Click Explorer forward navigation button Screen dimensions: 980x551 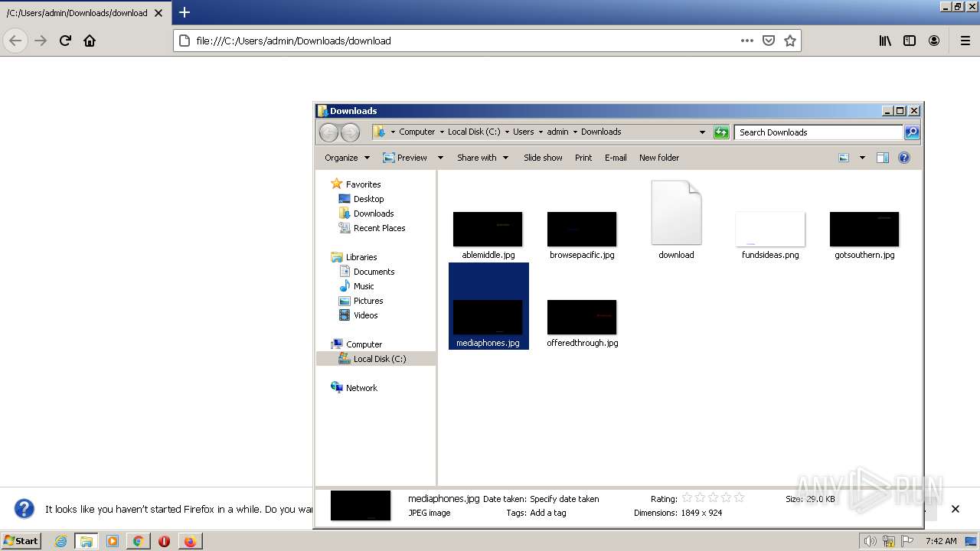pyautogui.click(x=350, y=132)
